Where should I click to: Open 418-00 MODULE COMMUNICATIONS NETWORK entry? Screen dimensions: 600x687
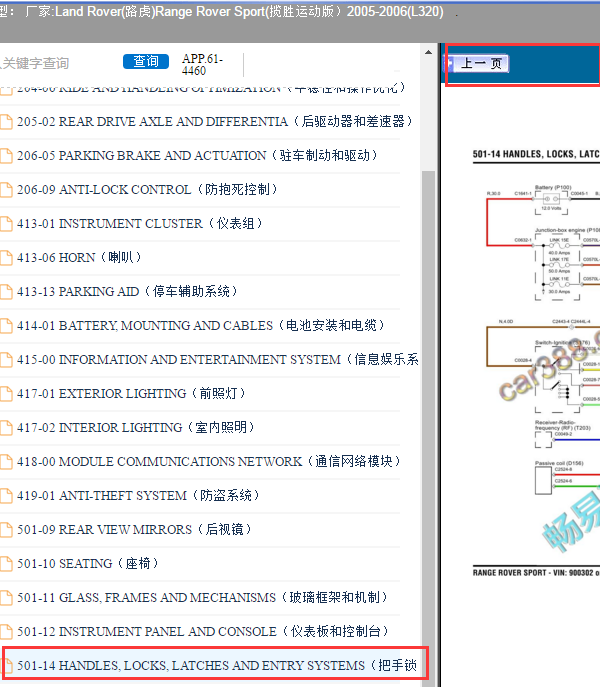click(x=209, y=462)
